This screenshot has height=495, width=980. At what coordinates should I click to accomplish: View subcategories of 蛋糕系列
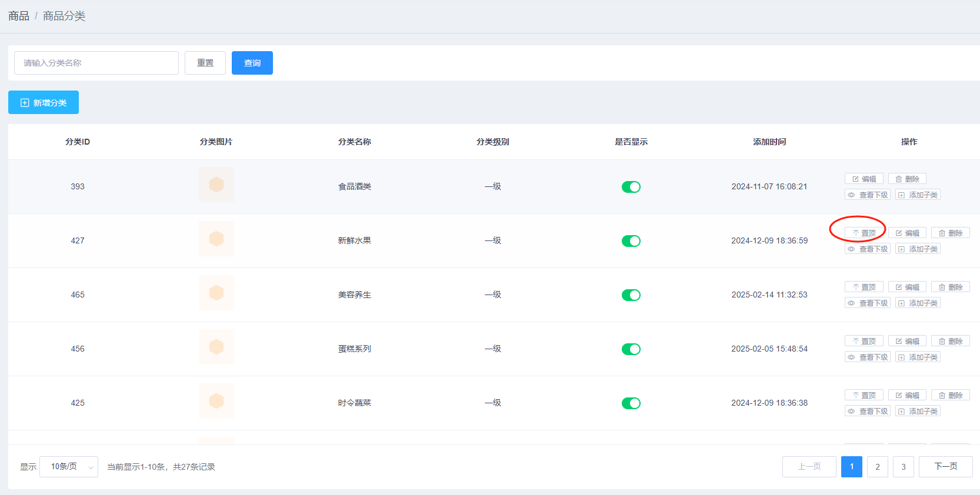pos(868,357)
